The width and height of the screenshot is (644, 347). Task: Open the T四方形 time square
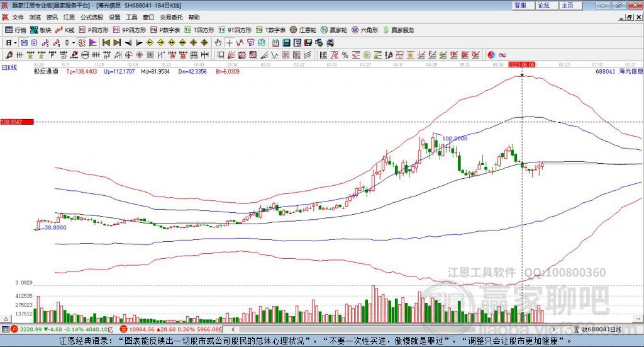pos(199,30)
